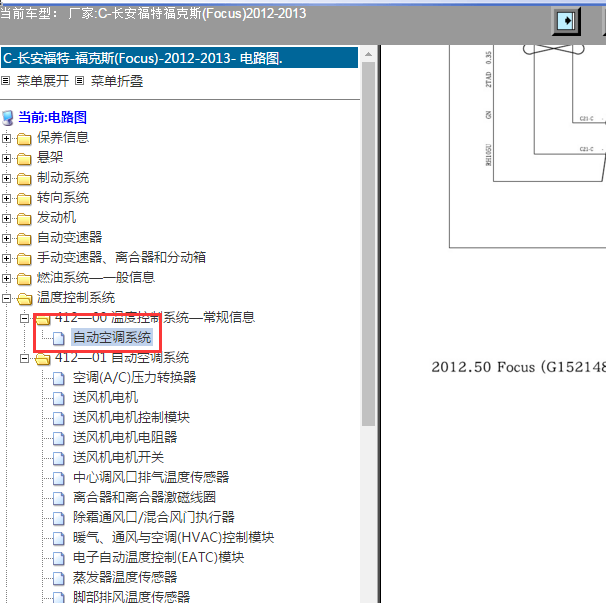Click the 2012.50 Focus caption in diagram
Image resolution: width=606 pixels, height=603 pixels.
518,367
